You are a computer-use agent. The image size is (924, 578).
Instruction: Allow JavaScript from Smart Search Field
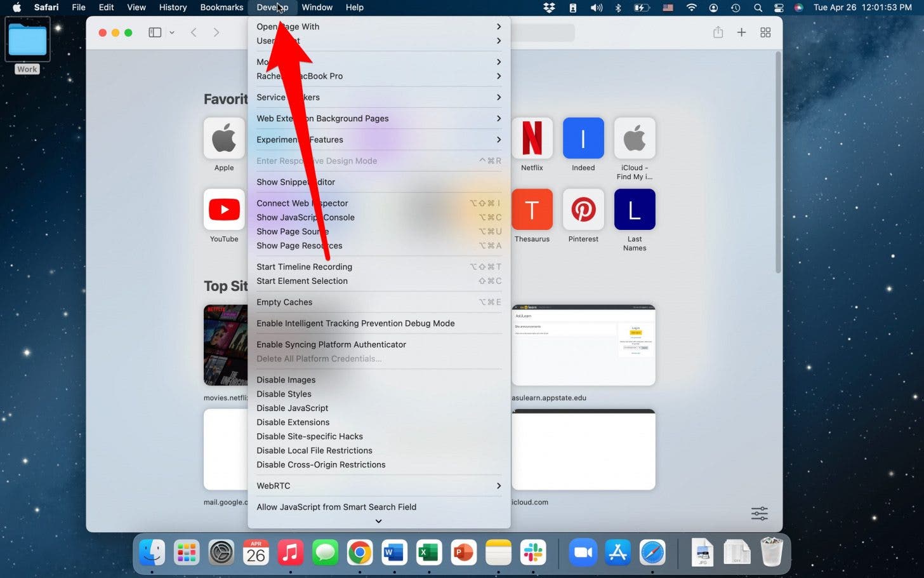336,507
